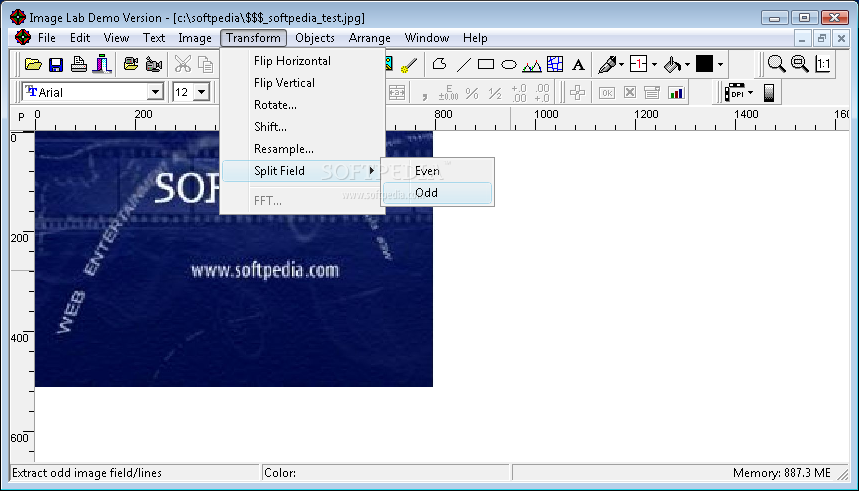The image size is (859, 491).
Task: Click the scanner acquire icon after Print
Action: click(x=102, y=65)
